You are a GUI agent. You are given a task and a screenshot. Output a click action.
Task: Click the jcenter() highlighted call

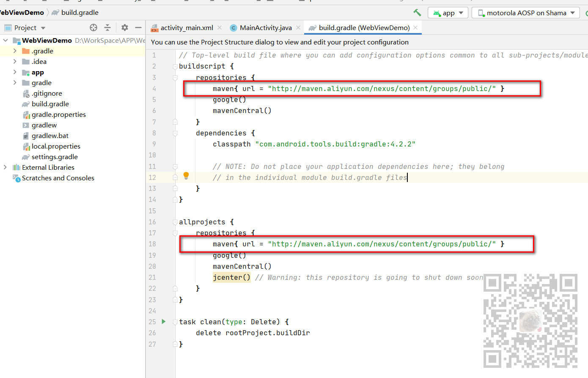point(231,277)
